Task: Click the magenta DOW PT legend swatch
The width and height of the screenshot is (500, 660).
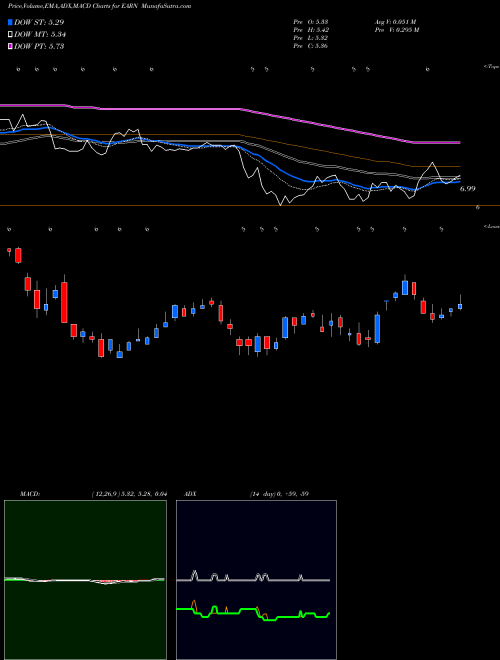Action: tap(11, 46)
